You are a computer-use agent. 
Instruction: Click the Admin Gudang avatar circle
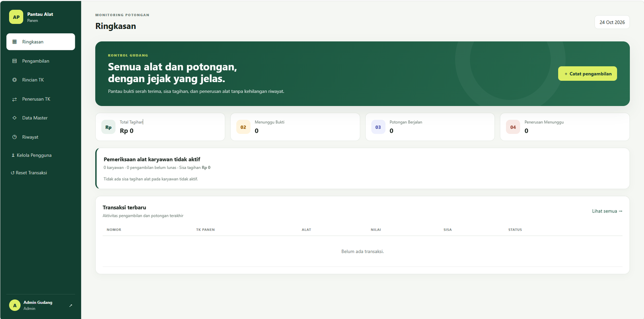[15, 305]
